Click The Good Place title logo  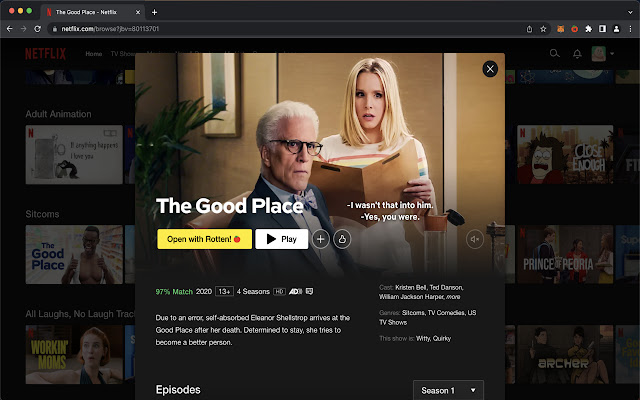pos(230,206)
